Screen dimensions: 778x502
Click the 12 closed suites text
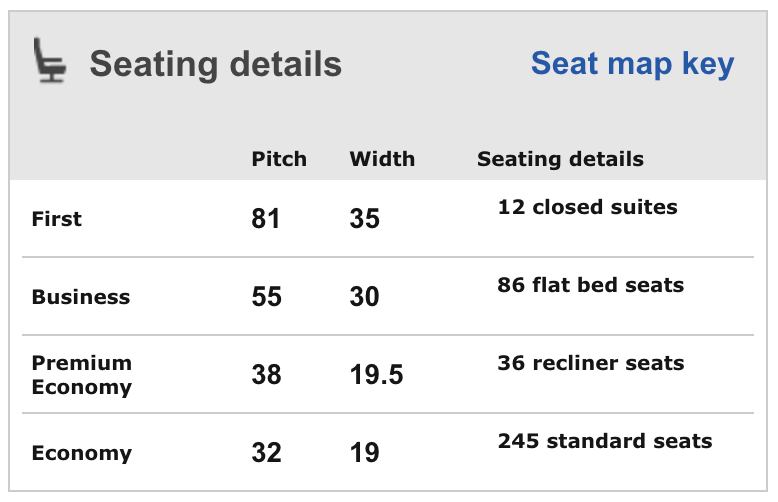click(x=587, y=207)
